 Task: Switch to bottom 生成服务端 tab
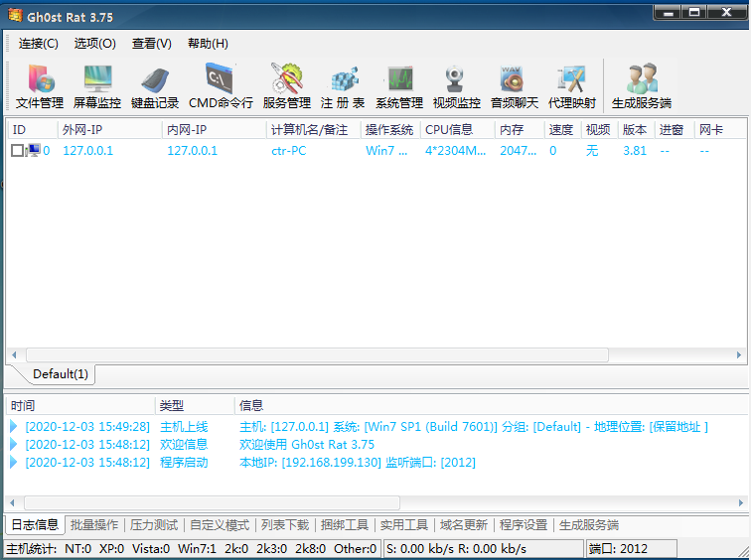pos(589,525)
